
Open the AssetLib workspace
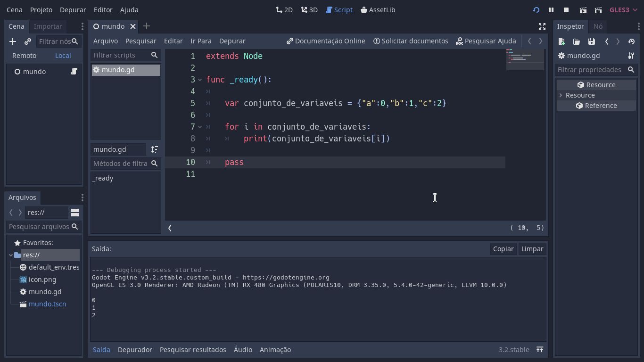tap(378, 10)
